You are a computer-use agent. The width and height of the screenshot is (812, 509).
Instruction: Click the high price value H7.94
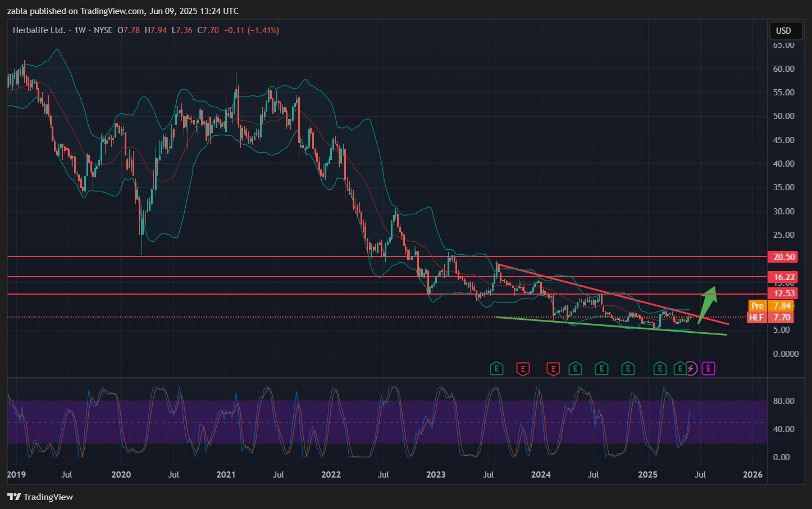[156, 30]
